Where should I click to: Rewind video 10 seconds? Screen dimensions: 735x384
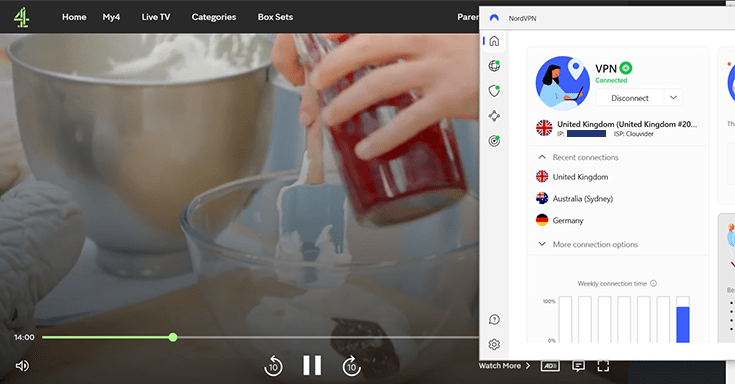pos(273,366)
